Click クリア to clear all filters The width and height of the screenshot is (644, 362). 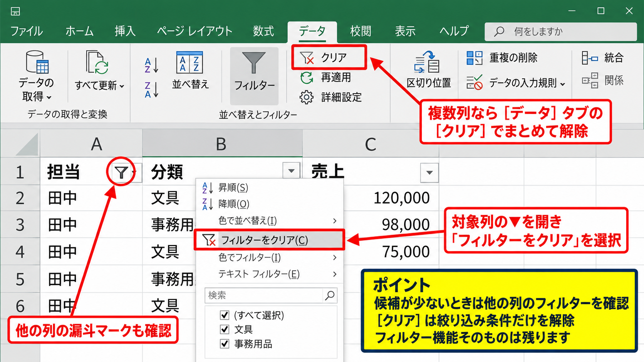(x=329, y=57)
